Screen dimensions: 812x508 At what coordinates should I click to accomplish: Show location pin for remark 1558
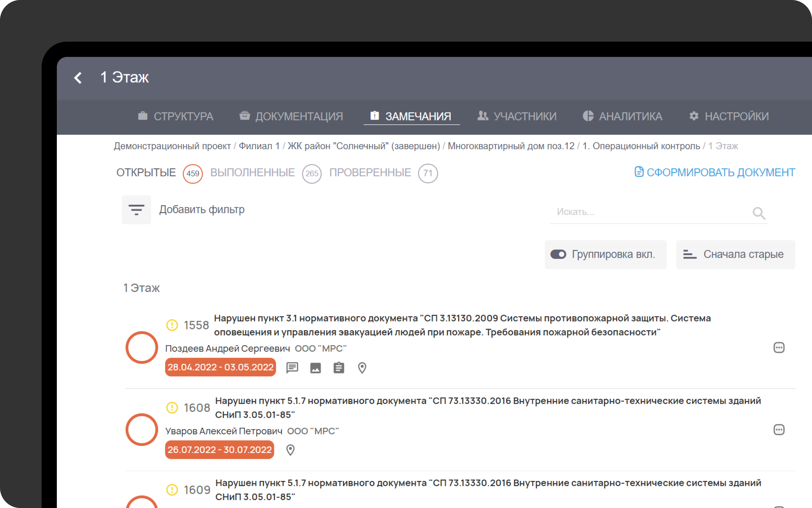(362, 368)
